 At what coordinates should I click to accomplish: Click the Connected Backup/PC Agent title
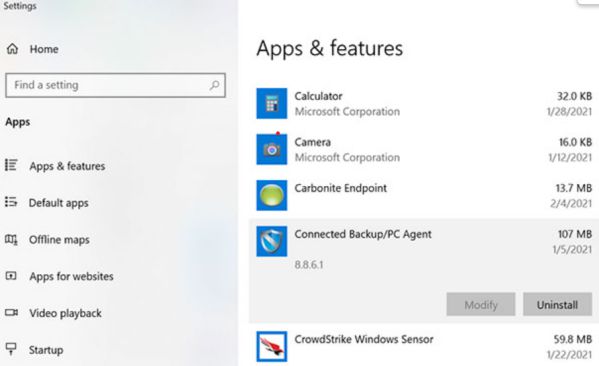[363, 234]
